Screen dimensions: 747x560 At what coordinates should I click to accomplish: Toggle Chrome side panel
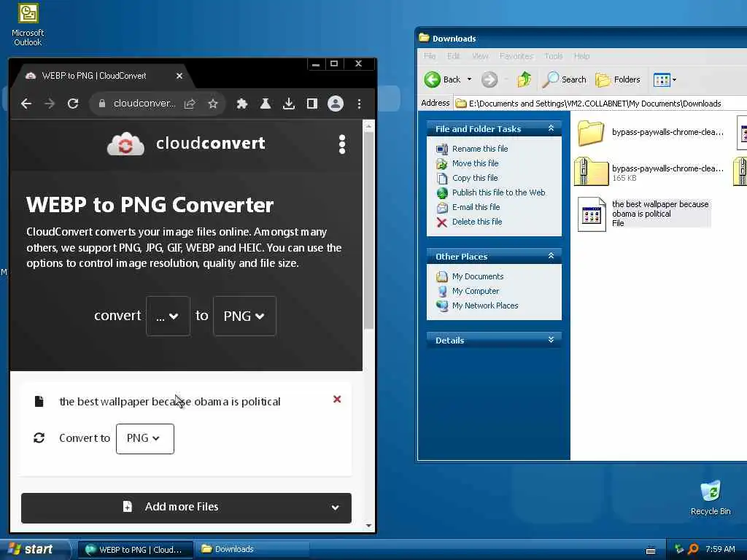(312, 104)
